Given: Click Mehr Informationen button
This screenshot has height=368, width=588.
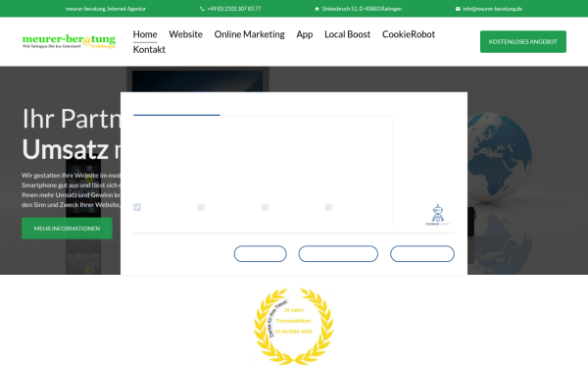Looking at the screenshot, I should 67,229.
